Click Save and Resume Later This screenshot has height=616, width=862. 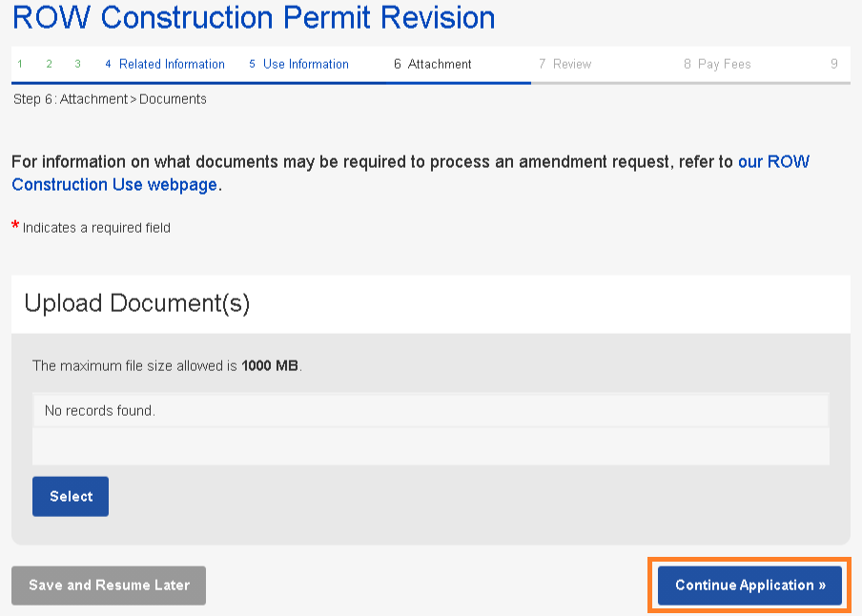point(109,585)
